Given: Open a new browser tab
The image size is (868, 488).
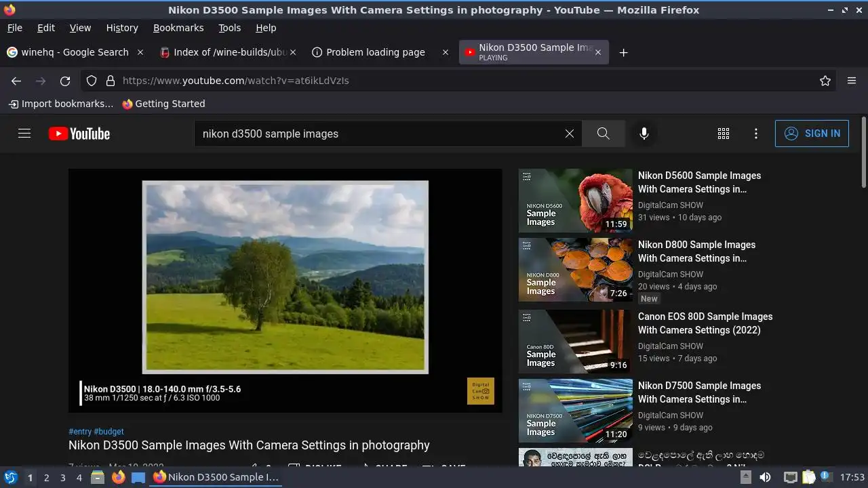Looking at the screenshot, I should (623, 52).
